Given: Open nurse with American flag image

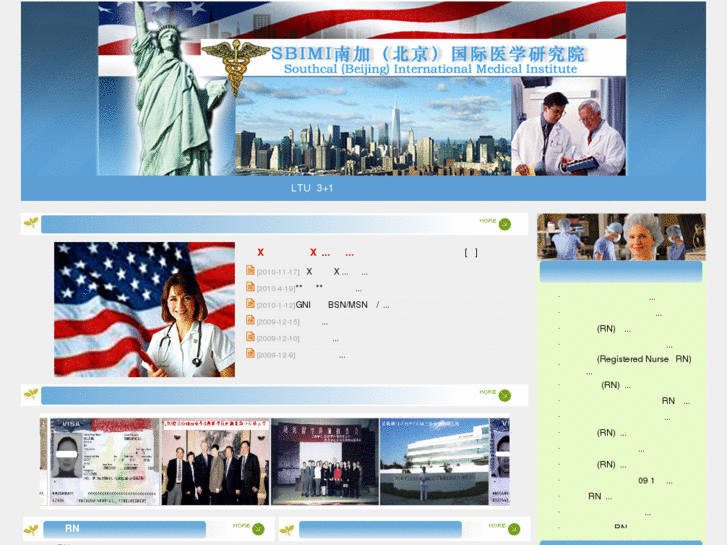Looking at the screenshot, I should tap(144, 309).
